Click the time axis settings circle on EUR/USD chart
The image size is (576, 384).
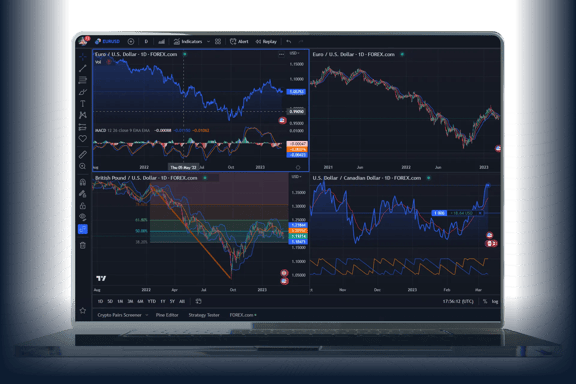(x=298, y=168)
